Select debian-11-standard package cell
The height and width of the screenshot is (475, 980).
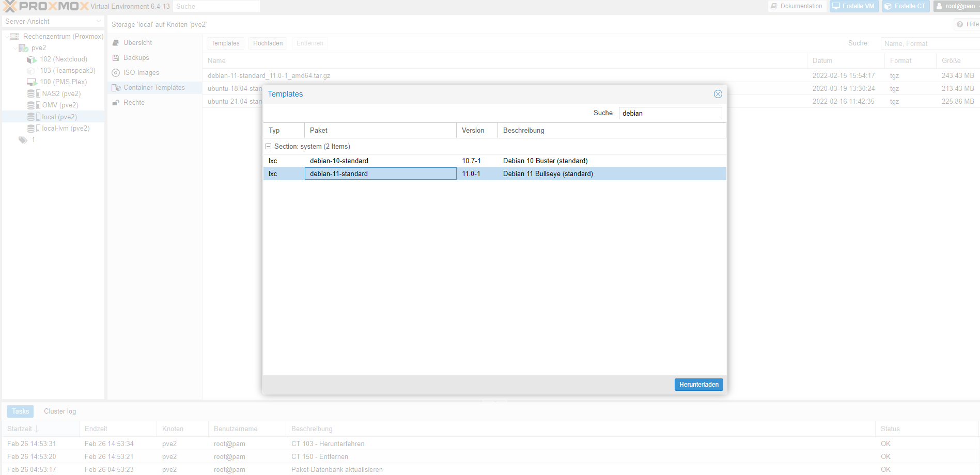(x=380, y=173)
